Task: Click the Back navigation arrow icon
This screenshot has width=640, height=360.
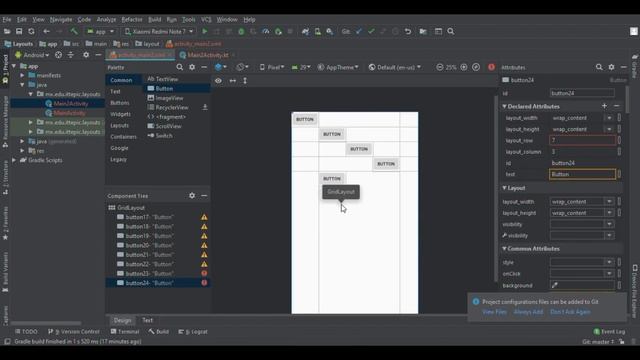Action: coord(47,31)
